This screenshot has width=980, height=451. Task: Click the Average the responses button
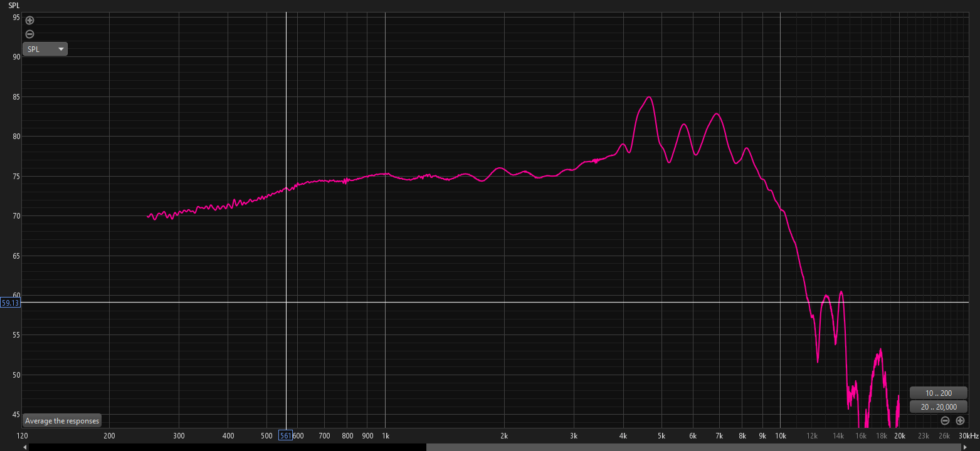(62, 421)
